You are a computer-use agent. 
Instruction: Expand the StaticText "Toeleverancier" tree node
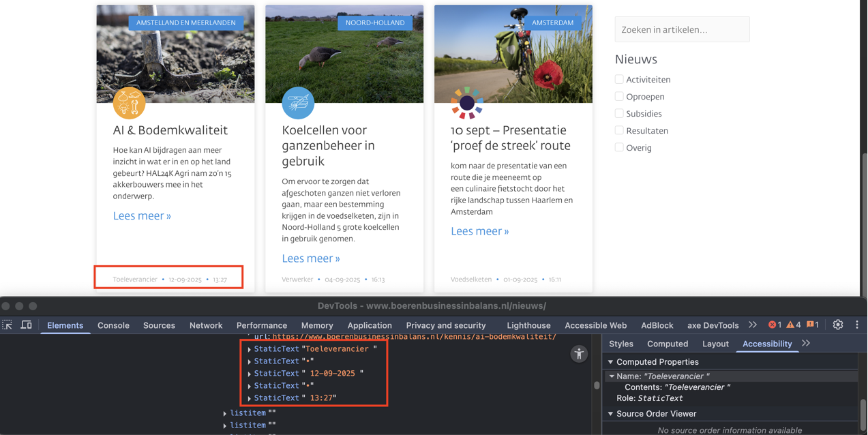tap(250, 349)
